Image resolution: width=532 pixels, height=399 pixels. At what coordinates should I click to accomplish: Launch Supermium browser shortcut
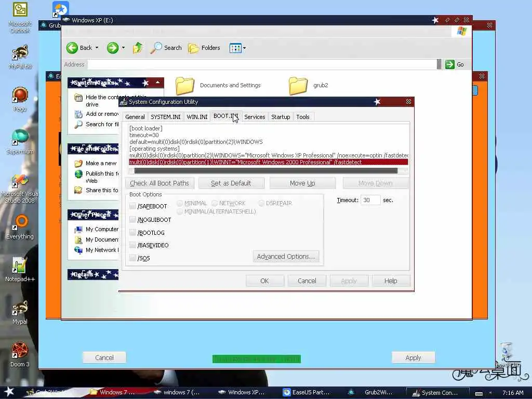point(20,142)
